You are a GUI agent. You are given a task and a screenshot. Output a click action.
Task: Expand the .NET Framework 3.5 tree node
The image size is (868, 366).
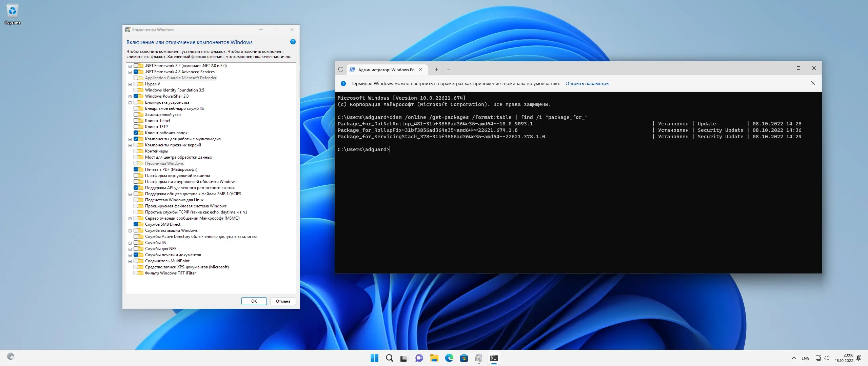tap(130, 66)
